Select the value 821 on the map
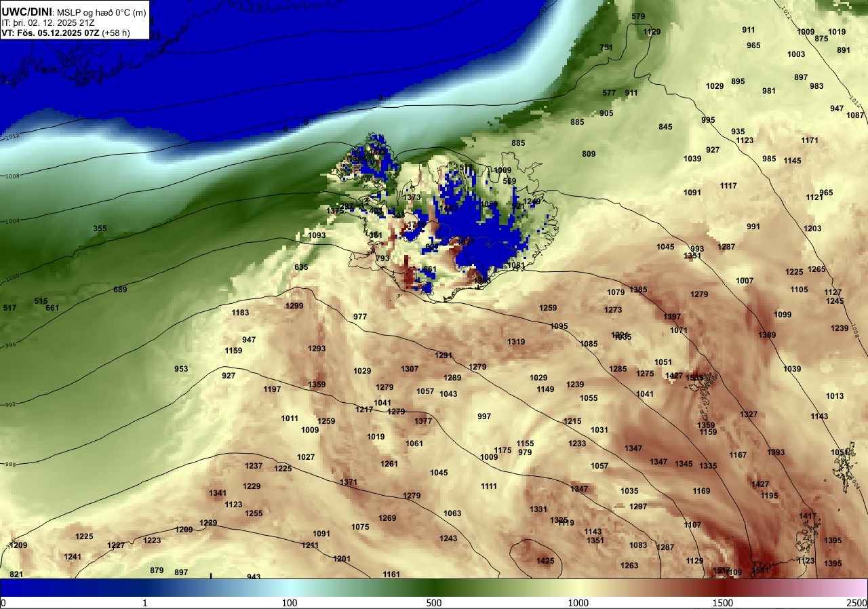 pos(16,574)
